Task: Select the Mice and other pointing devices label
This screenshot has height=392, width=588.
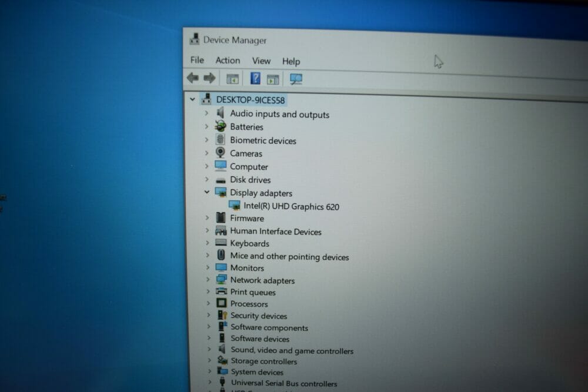Action: coord(289,257)
